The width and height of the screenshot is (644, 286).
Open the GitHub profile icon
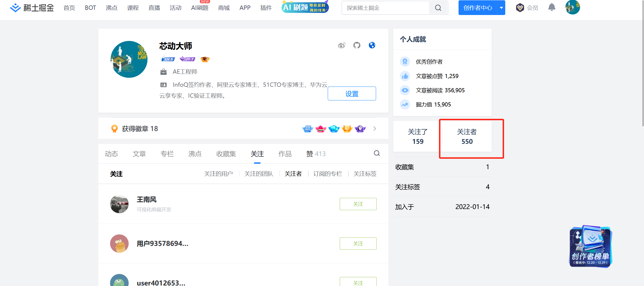[x=357, y=45]
